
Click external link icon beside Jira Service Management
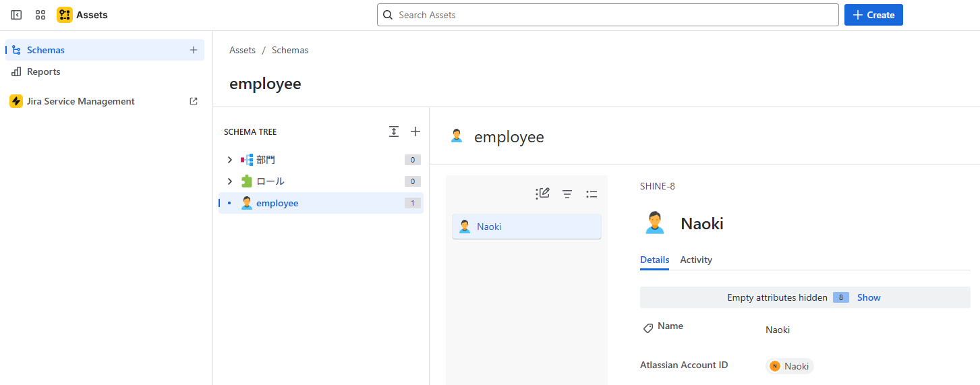pos(194,101)
